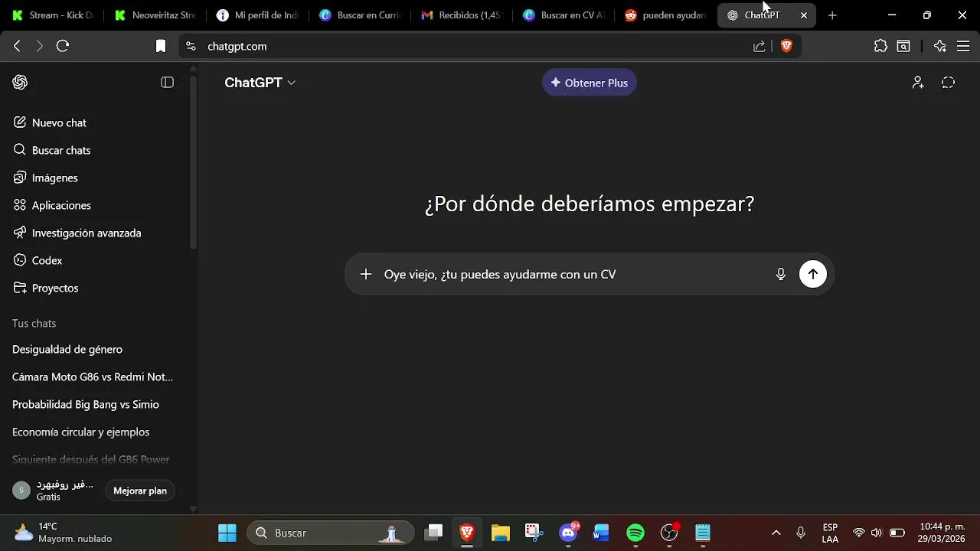Screen dimensions: 980x551
Task: Switch to 'Buscar en CV AT' tab
Action: [x=564, y=15]
